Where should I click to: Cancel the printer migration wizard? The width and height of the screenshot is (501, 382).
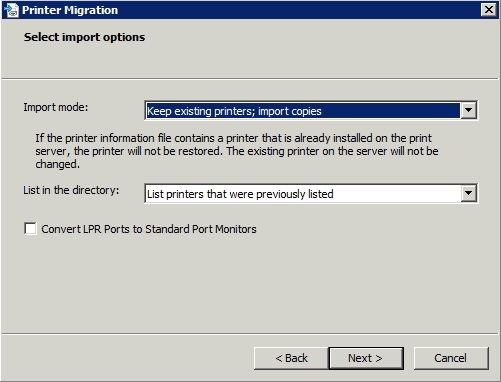point(451,358)
